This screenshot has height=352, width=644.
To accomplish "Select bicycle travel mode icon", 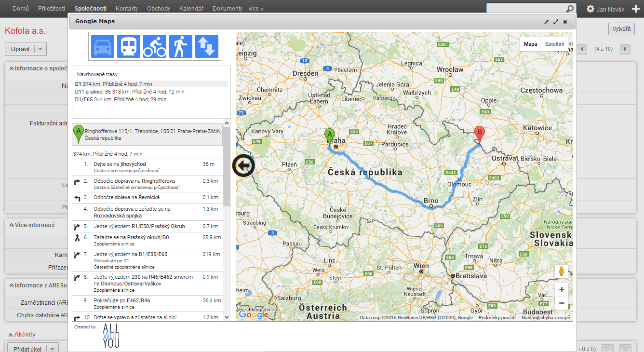I will click(x=155, y=46).
